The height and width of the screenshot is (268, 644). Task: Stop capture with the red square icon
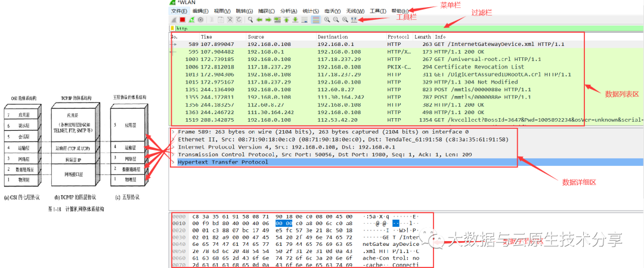(x=182, y=20)
